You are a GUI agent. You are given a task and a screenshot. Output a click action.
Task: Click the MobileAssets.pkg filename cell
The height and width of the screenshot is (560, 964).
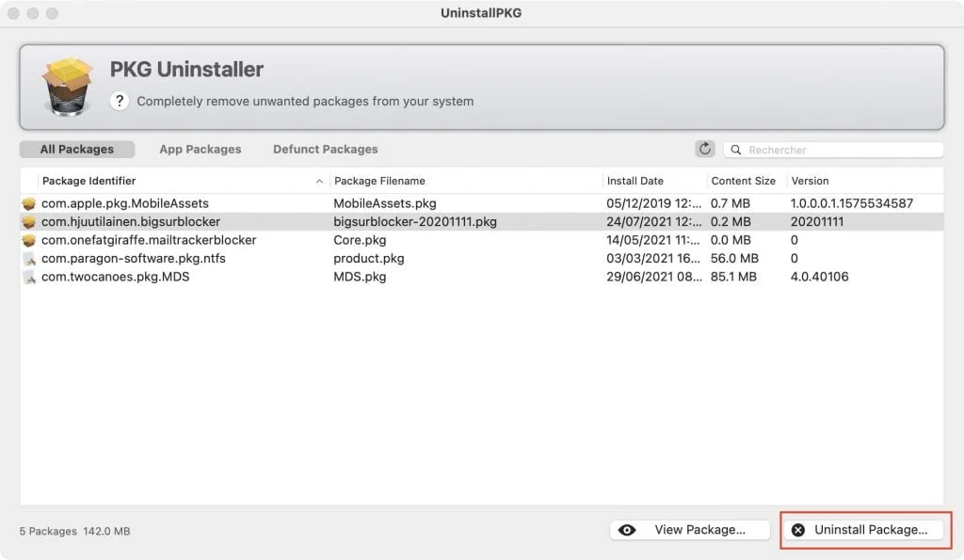pyautogui.click(x=385, y=203)
